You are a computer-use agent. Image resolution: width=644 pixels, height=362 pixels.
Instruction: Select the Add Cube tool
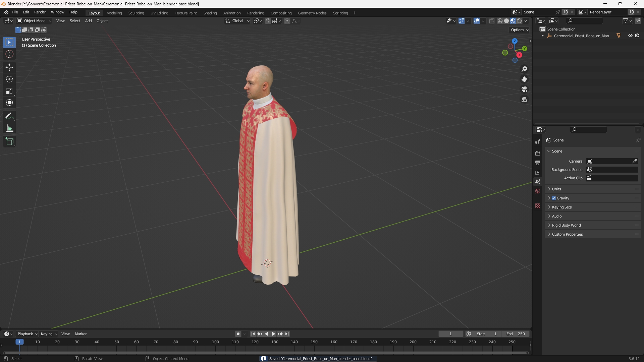pos(9,141)
